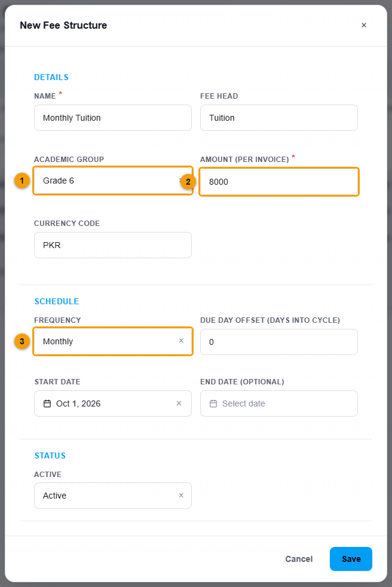Open the End Date picker
The width and height of the screenshot is (392, 587).
coord(279,403)
